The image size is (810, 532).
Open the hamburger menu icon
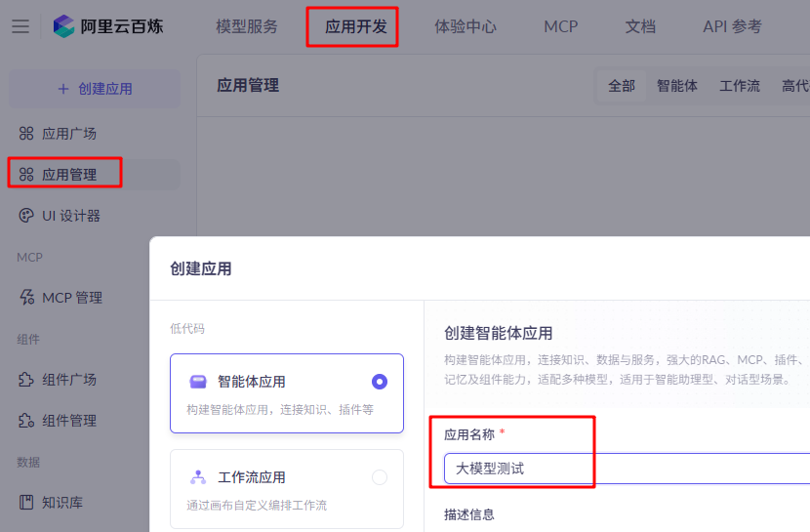point(20,26)
